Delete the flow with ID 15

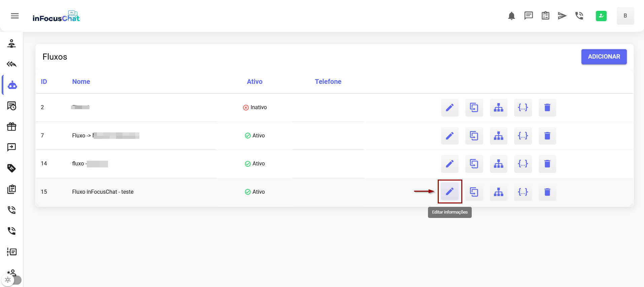(x=547, y=192)
